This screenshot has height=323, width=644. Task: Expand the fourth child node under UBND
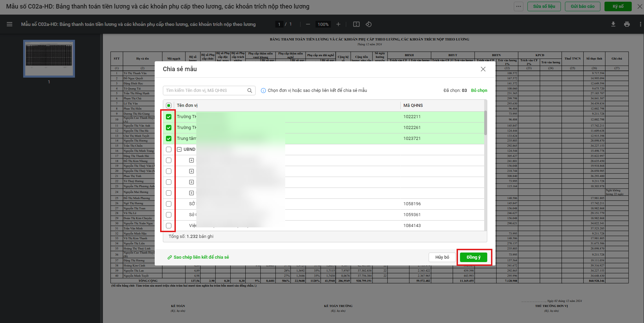(x=191, y=193)
